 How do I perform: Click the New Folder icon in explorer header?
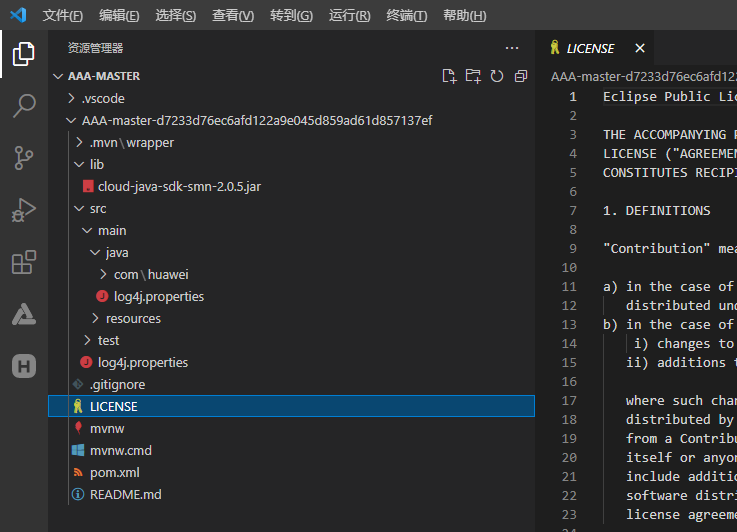click(473, 76)
